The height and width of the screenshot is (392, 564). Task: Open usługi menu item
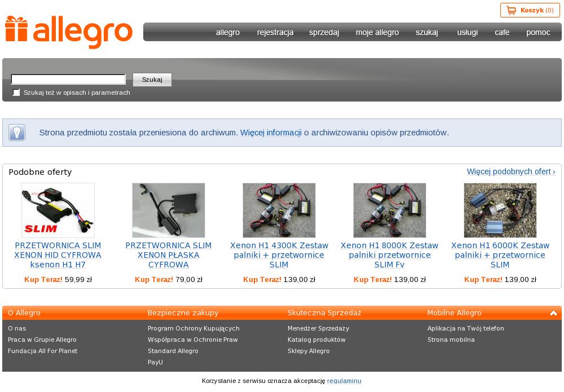467,32
